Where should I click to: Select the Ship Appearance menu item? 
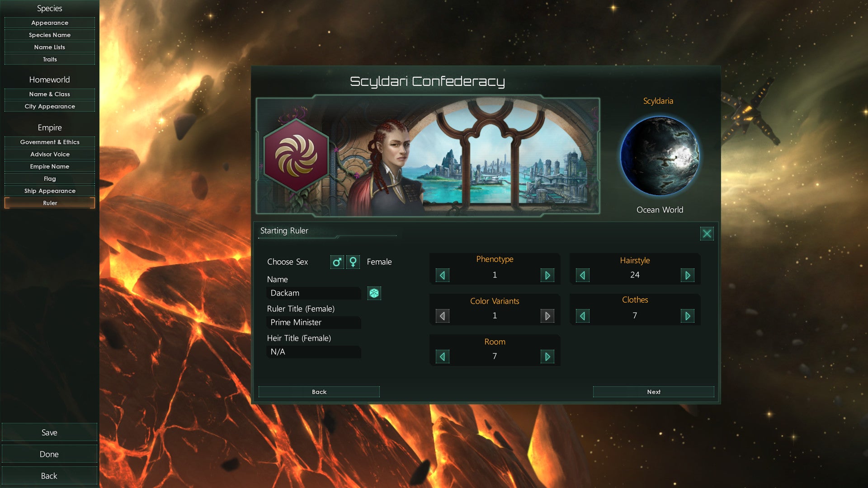pyautogui.click(x=49, y=190)
